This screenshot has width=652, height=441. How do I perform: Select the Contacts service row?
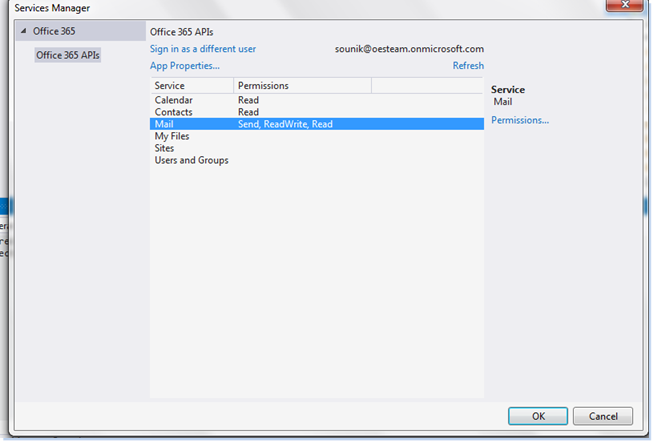317,112
